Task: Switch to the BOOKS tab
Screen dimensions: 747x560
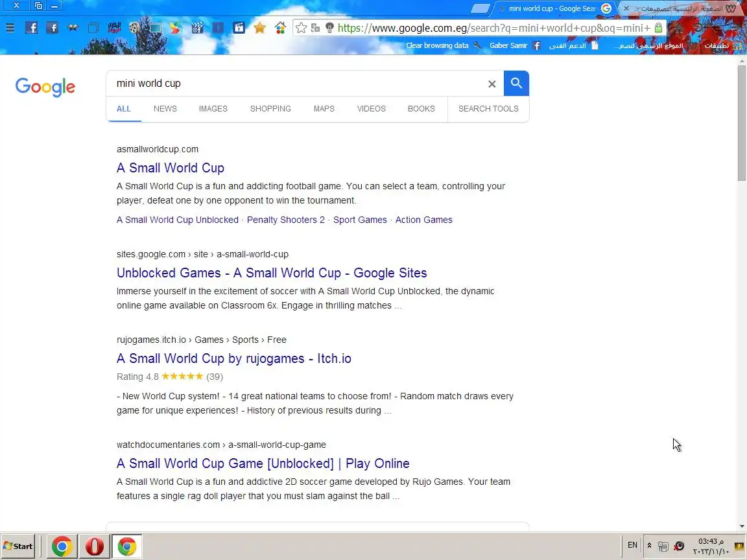Action: [x=421, y=109]
